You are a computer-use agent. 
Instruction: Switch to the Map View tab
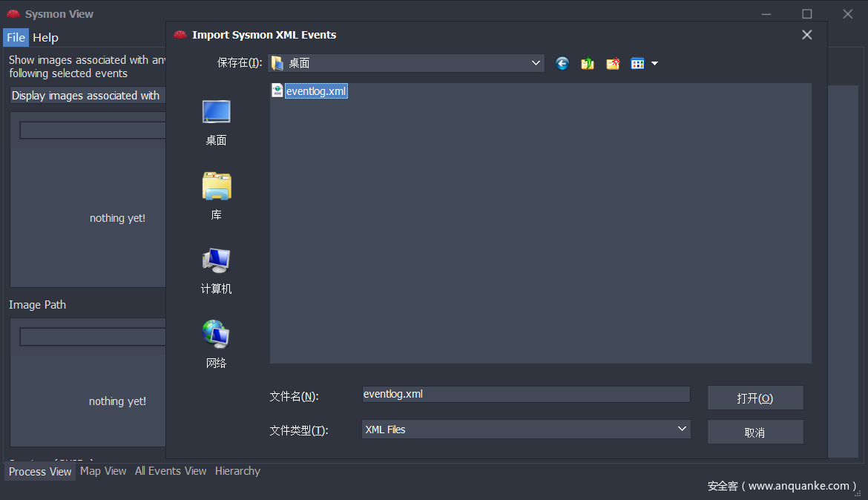[x=103, y=471]
